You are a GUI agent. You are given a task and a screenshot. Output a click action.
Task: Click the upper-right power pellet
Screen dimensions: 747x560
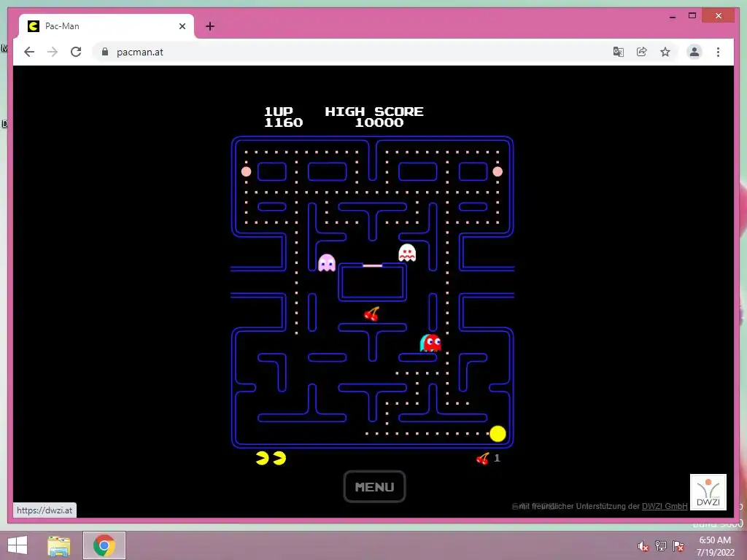point(498,171)
